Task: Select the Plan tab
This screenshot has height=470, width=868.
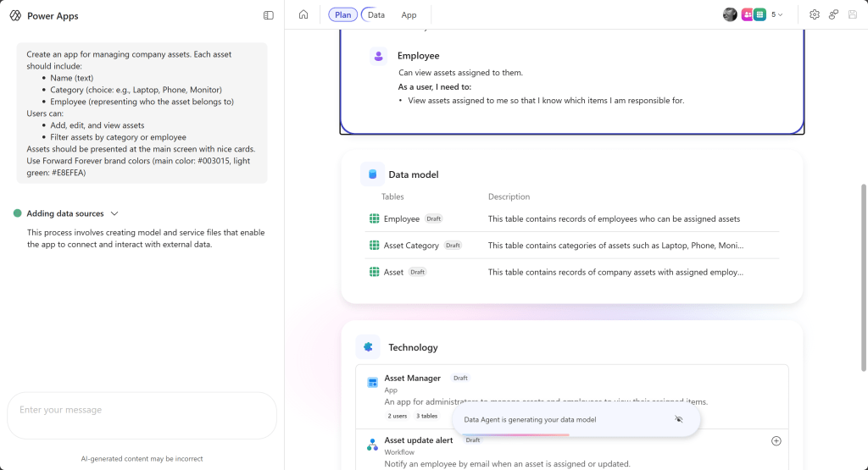Action: pyautogui.click(x=342, y=14)
